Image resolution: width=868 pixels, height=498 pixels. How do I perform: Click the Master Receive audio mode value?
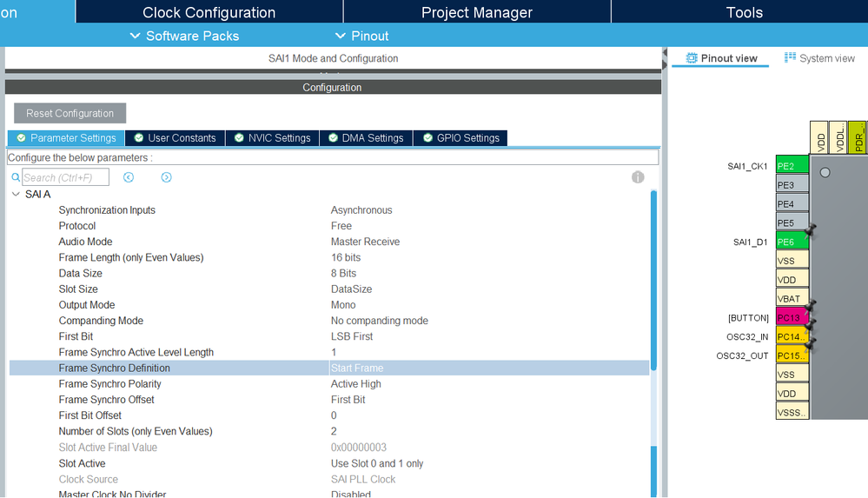click(365, 242)
